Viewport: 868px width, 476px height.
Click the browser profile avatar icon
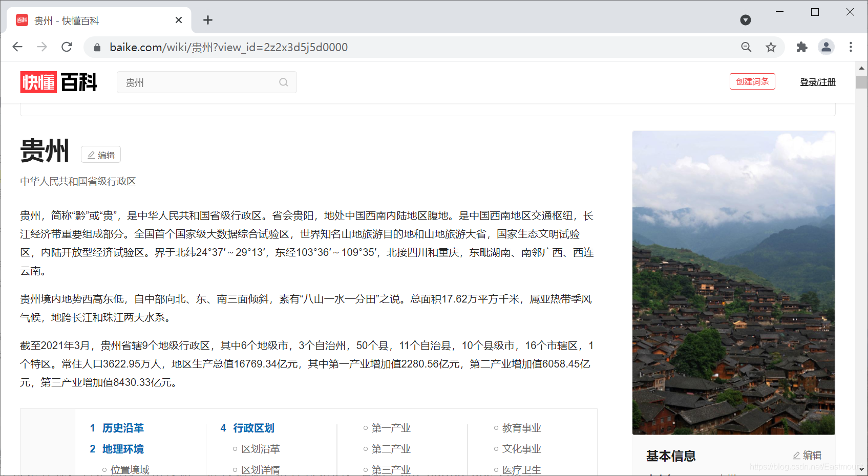tap(825, 47)
